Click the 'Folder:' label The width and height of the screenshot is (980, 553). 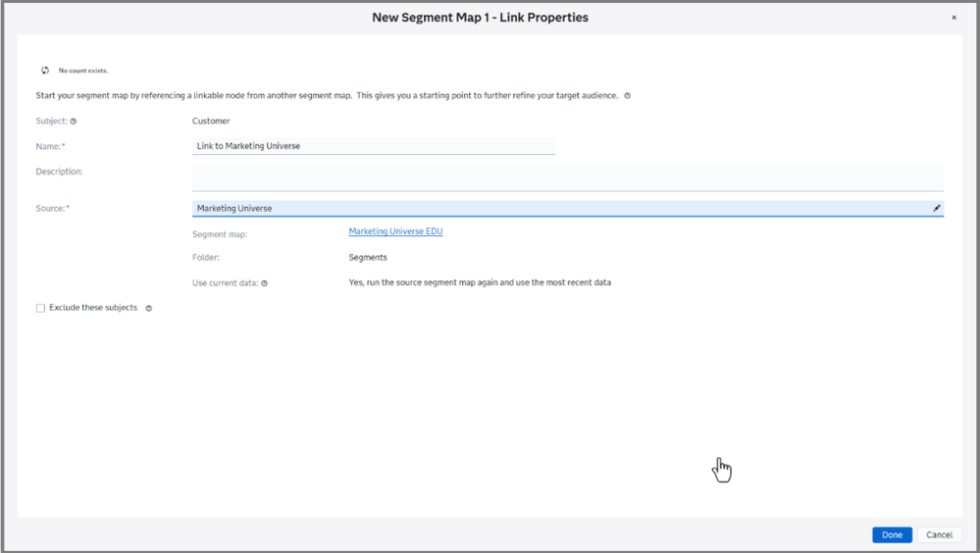(206, 258)
